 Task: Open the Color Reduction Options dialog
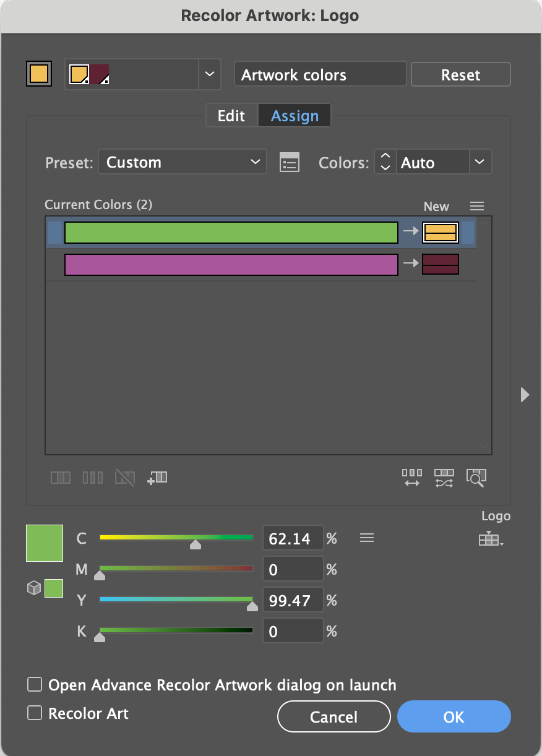[x=288, y=161]
